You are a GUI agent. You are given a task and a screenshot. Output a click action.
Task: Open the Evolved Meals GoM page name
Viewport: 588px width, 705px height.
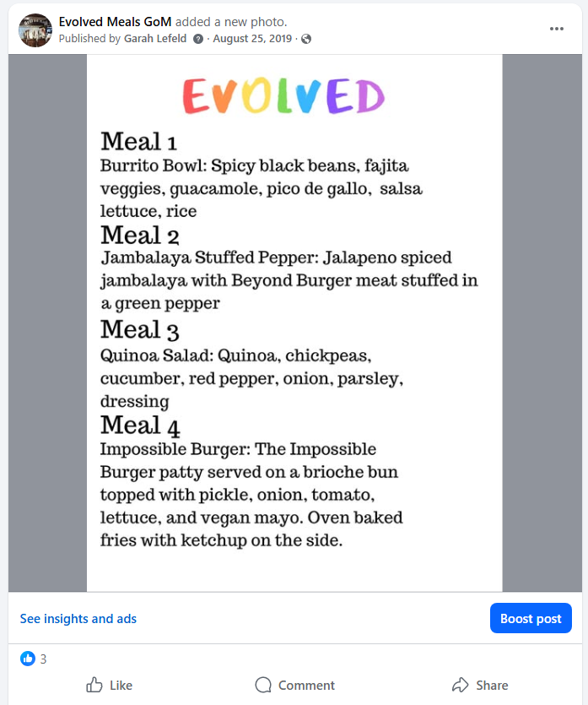coord(116,21)
